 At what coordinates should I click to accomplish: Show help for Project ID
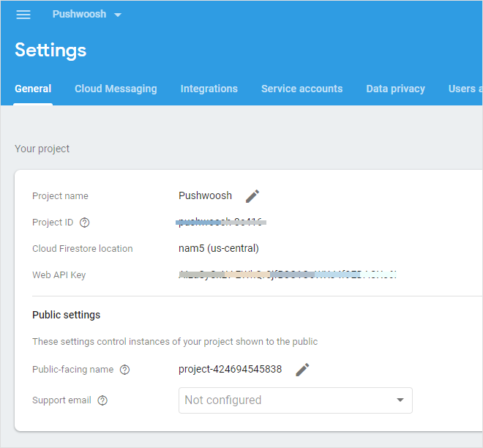(85, 223)
